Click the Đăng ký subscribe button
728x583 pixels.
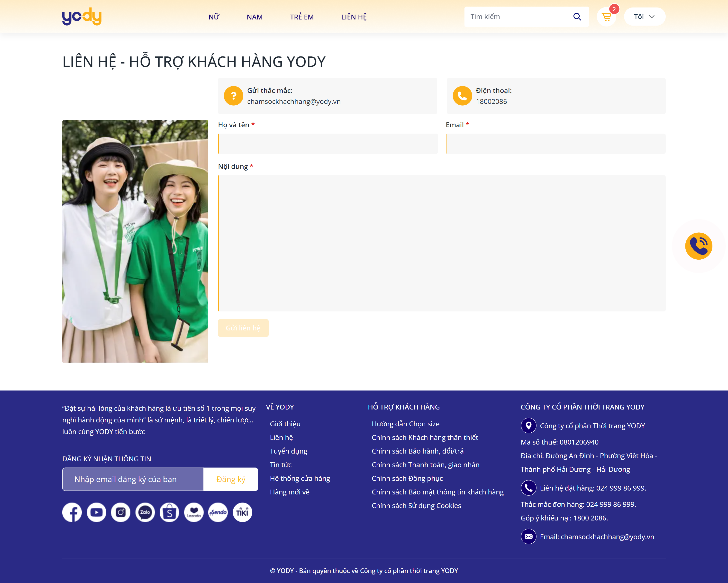pyautogui.click(x=231, y=479)
